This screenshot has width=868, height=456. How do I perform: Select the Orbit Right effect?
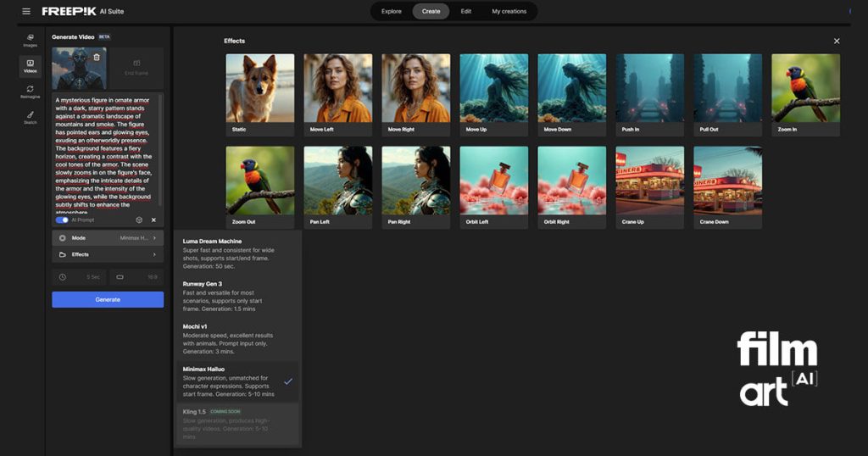point(572,187)
